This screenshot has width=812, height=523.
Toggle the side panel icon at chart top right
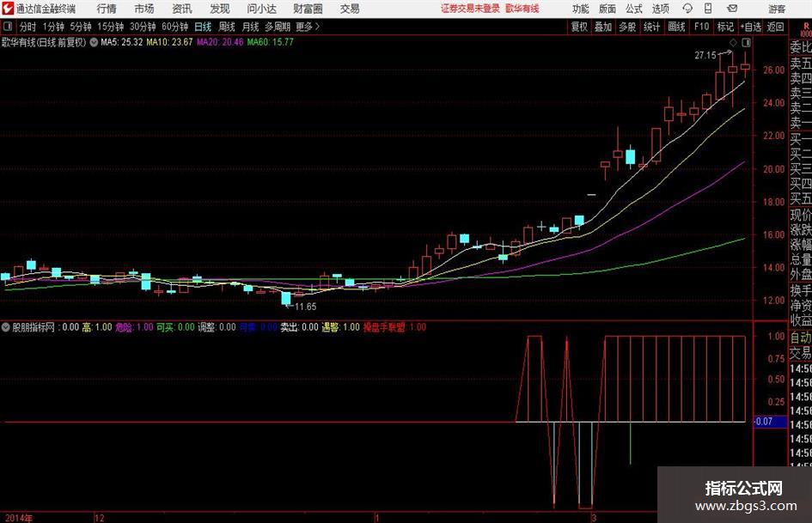pos(746,42)
